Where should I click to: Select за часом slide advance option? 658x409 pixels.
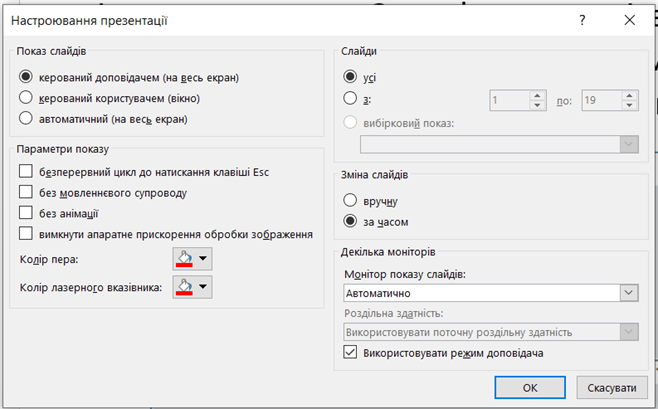[x=350, y=221]
